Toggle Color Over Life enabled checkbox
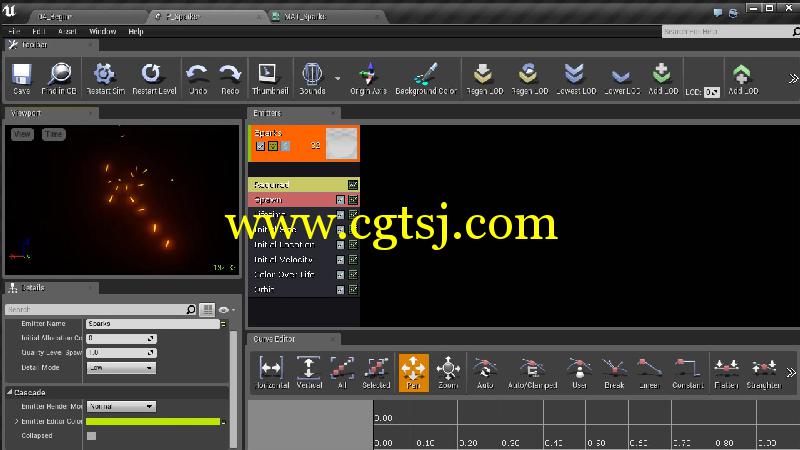The image size is (800, 450). click(x=340, y=274)
